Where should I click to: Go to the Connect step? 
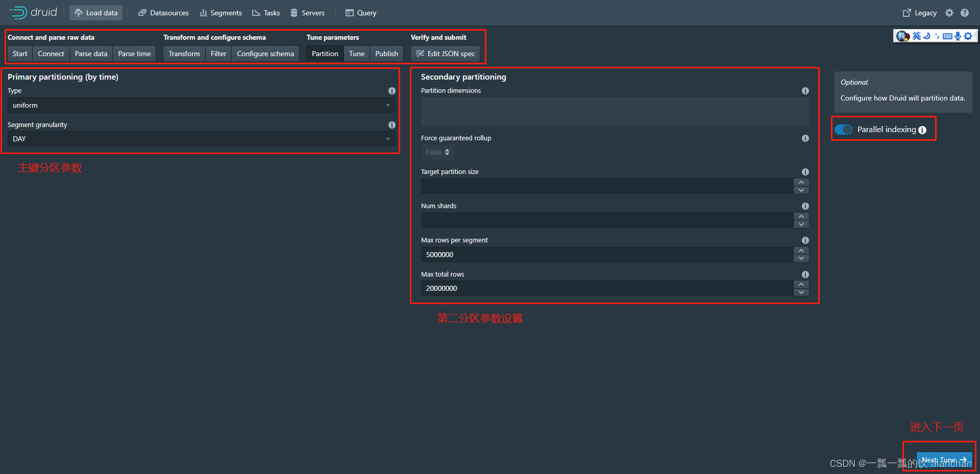coord(51,54)
